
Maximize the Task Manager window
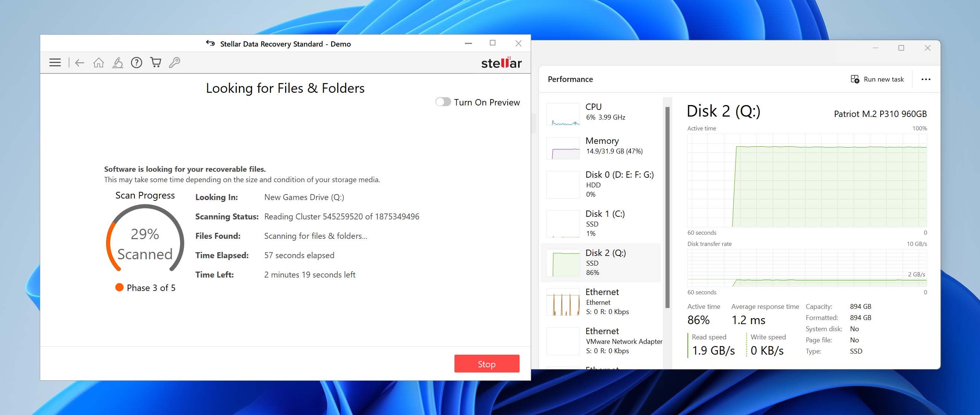pyautogui.click(x=901, y=48)
